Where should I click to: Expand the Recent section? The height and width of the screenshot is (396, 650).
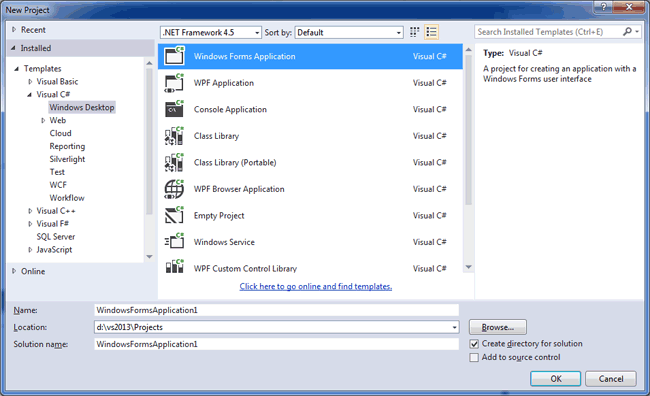click(x=14, y=29)
